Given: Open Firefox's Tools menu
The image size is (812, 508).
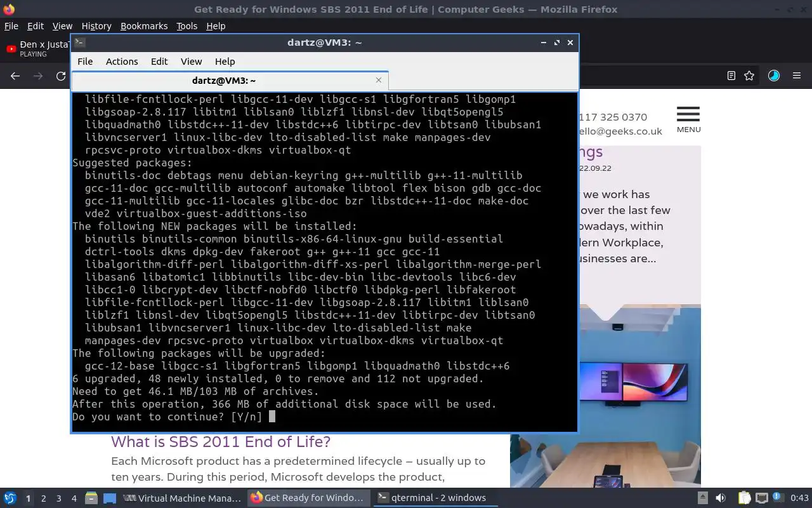Looking at the screenshot, I should 187,26.
